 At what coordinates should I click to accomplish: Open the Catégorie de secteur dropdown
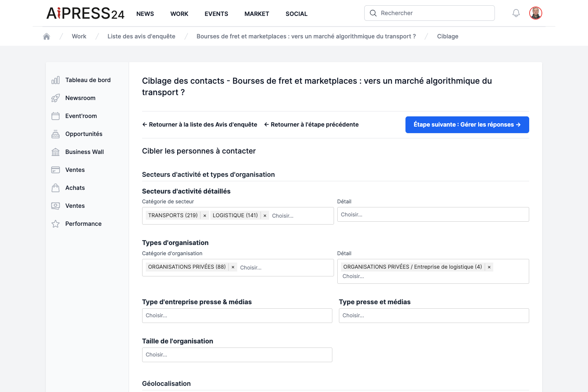(238, 216)
